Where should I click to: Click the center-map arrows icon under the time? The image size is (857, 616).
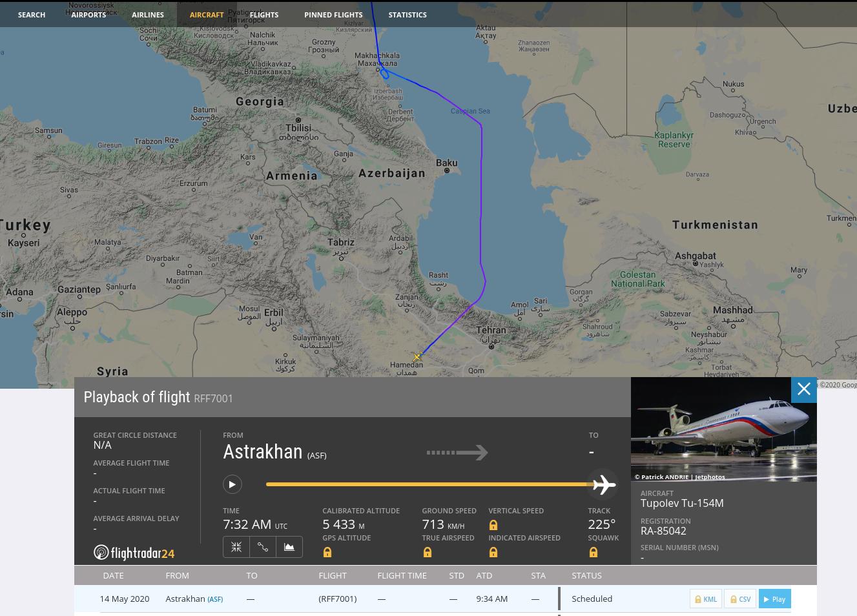(236, 547)
